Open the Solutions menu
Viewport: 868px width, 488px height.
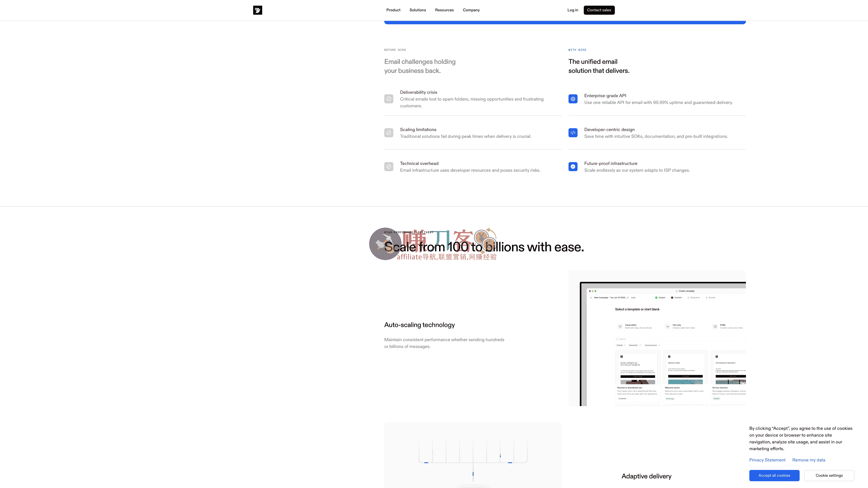(x=418, y=10)
